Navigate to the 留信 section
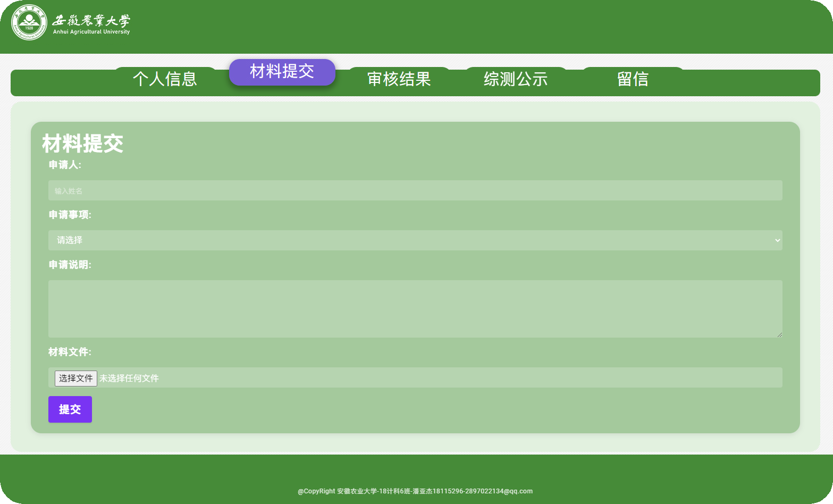The width and height of the screenshot is (833, 504). click(x=633, y=79)
